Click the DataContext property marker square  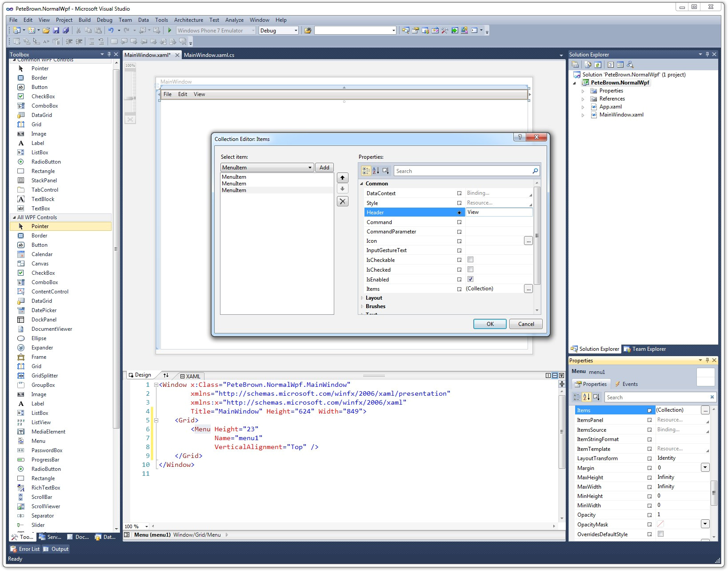[x=459, y=193]
